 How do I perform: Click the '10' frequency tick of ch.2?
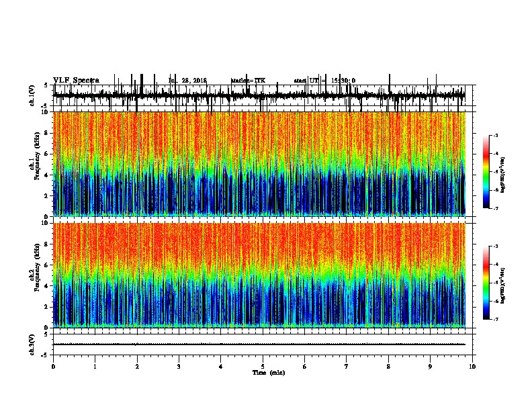pyautogui.click(x=46, y=223)
